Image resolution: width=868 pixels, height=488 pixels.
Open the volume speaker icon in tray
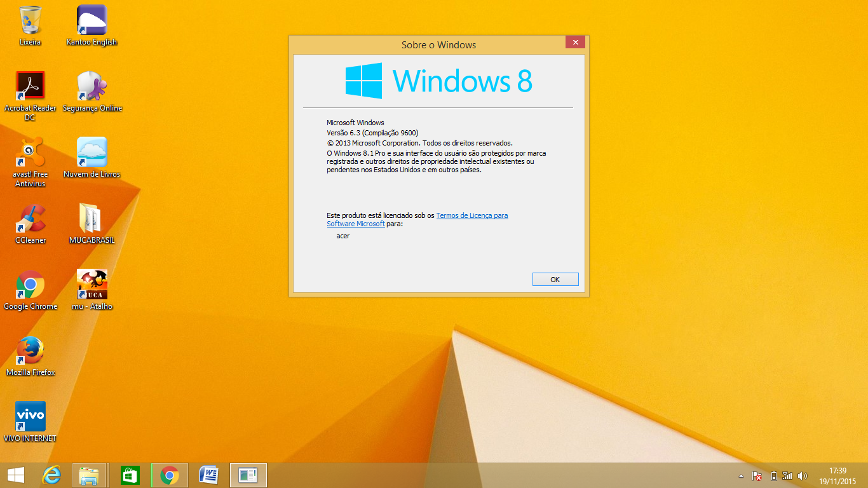point(802,475)
